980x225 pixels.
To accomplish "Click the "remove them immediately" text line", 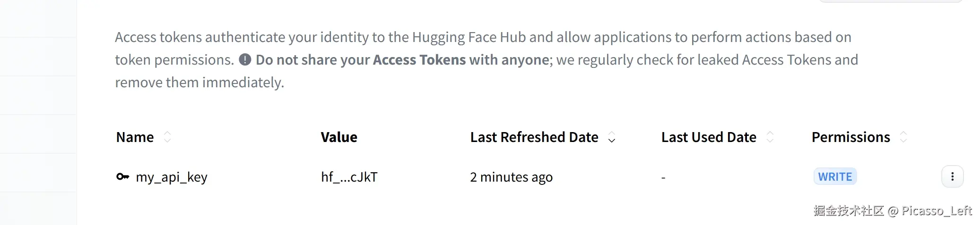I will tap(199, 83).
